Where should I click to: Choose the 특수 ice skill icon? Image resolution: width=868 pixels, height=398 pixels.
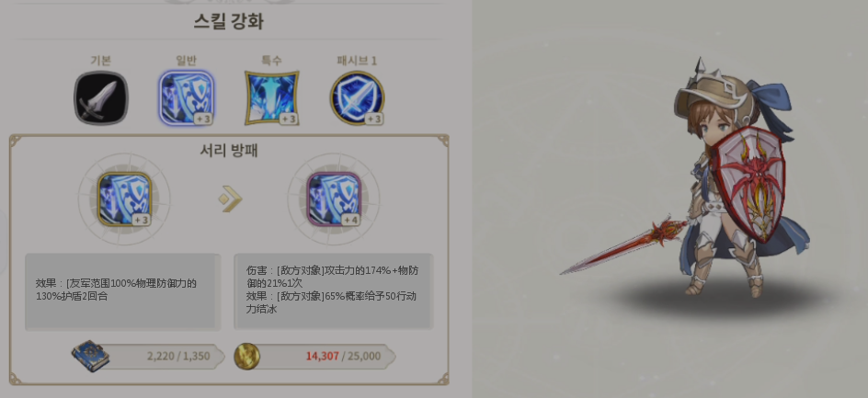coord(272,98)
